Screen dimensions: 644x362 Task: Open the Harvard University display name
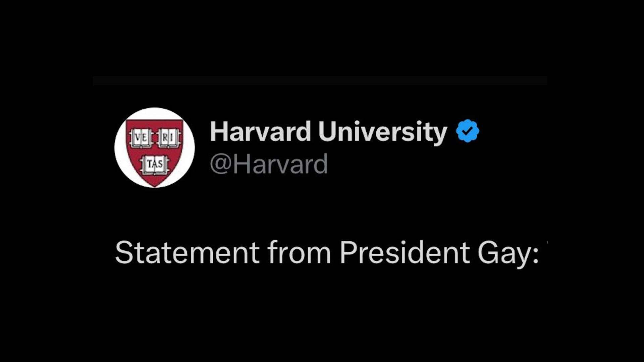[x=328, y=131]
